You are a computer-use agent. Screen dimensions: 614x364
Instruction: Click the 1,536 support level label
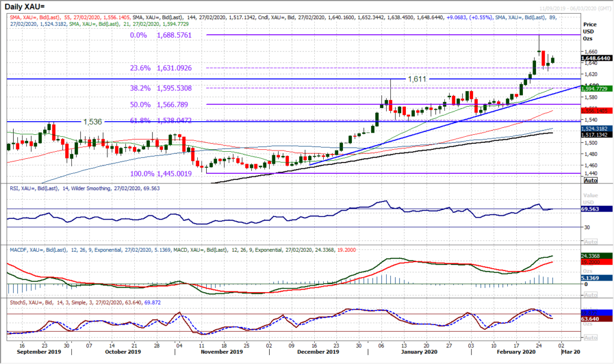pyautogui.click(x=93, y=122)
